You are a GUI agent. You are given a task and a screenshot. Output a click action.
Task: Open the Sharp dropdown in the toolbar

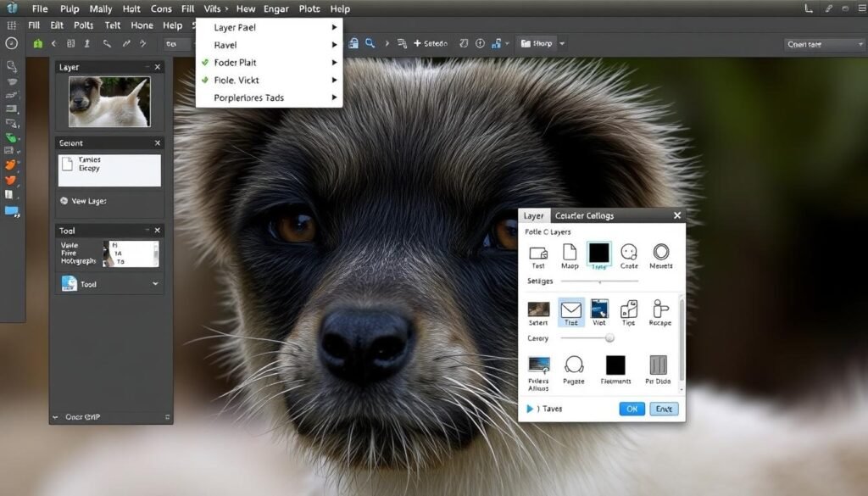pyautogui.click(x=561, y=44)
